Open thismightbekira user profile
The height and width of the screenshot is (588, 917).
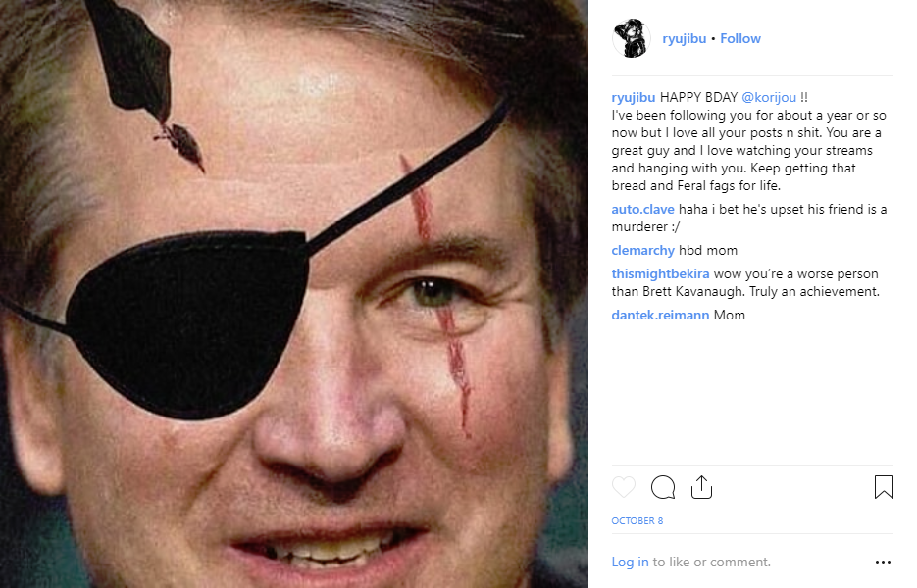(660, 273)
